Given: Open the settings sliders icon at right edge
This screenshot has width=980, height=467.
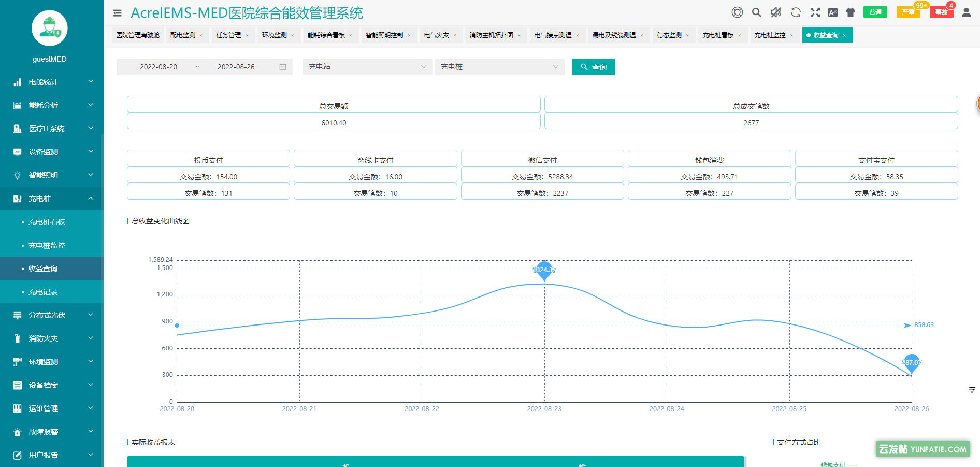Looking at the screenshot, I should (x=972, y=389).
